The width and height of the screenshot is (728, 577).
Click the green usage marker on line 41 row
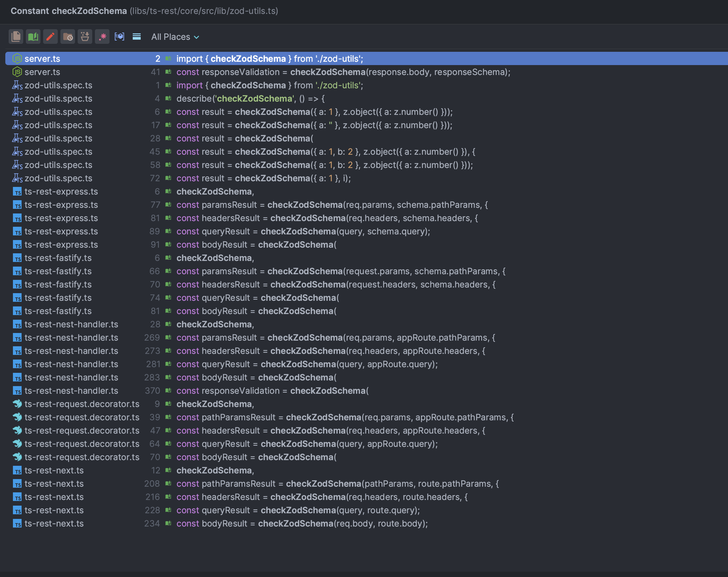[x=168, y=72]
